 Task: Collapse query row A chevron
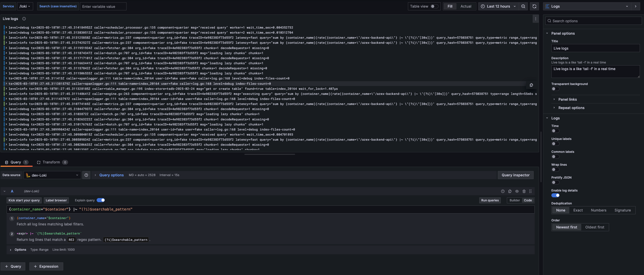pyautogui.click(x=5, y=191)
